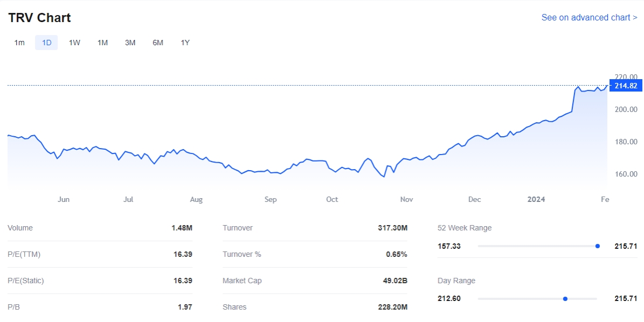Click the Nov label on time axis
644x322 pixels.
pyautogui.click(x=406, y=199)
